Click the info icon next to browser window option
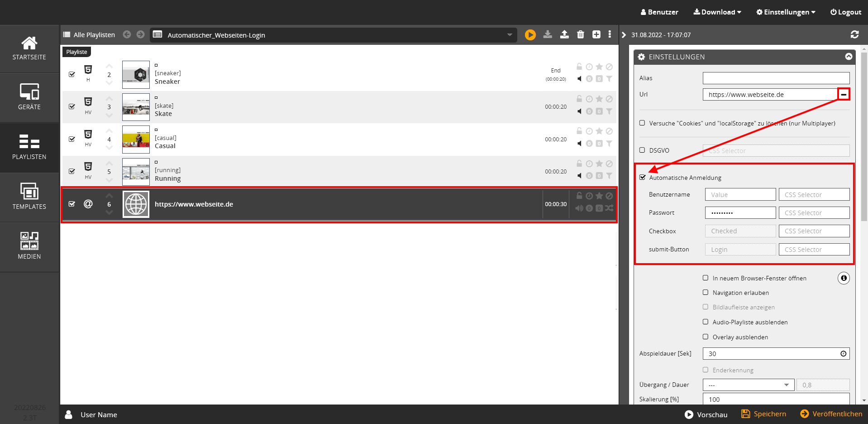 [844, 278]
